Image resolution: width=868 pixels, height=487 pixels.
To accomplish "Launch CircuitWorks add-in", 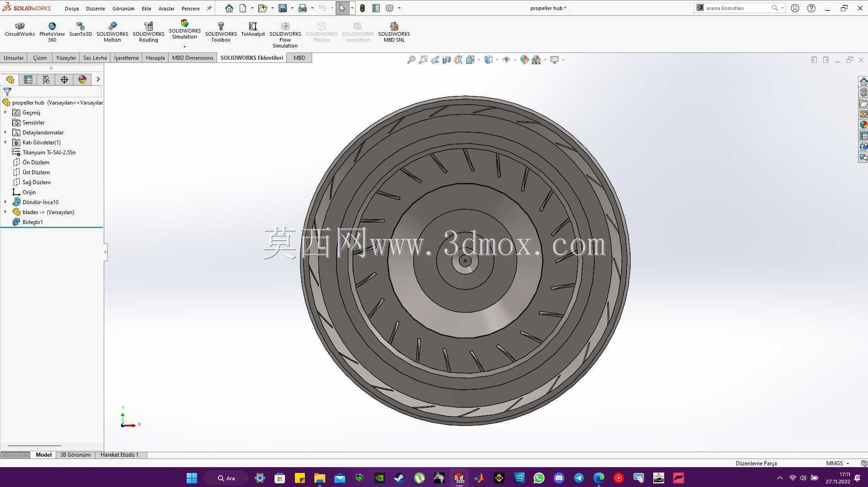I will (x=20, y=29).
